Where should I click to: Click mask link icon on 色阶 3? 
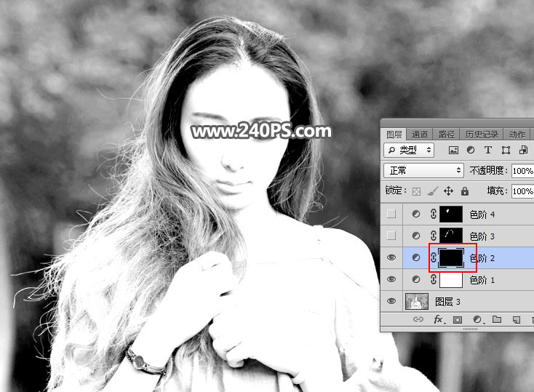(433, 236)
